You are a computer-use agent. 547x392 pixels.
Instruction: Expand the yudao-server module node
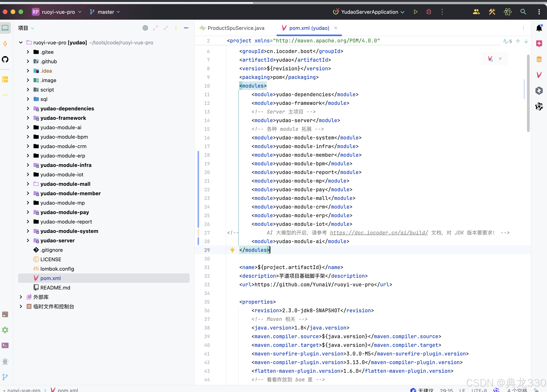[x=28, y=241]
